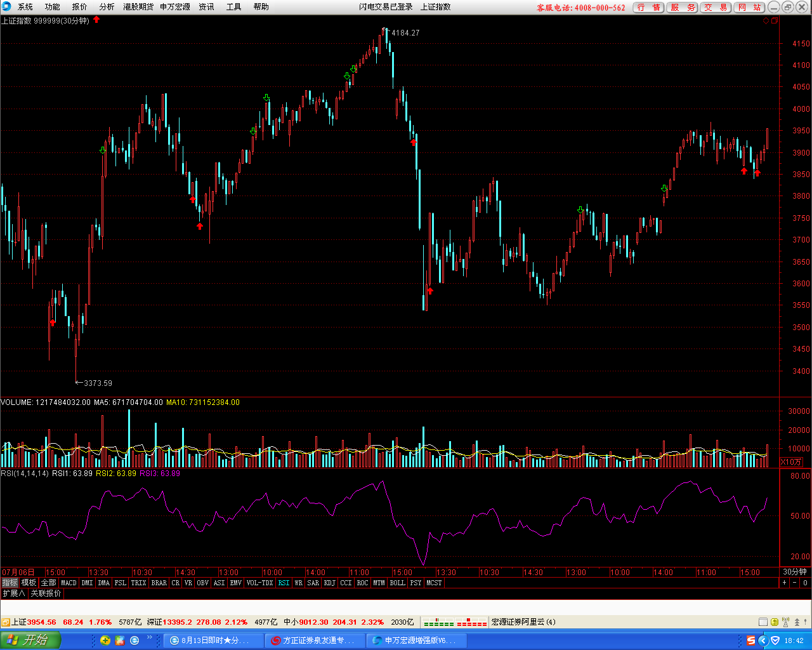Screen dimensions: 812x650
Task: Open the 资讯 menu
Action: [x=207, y=7]
